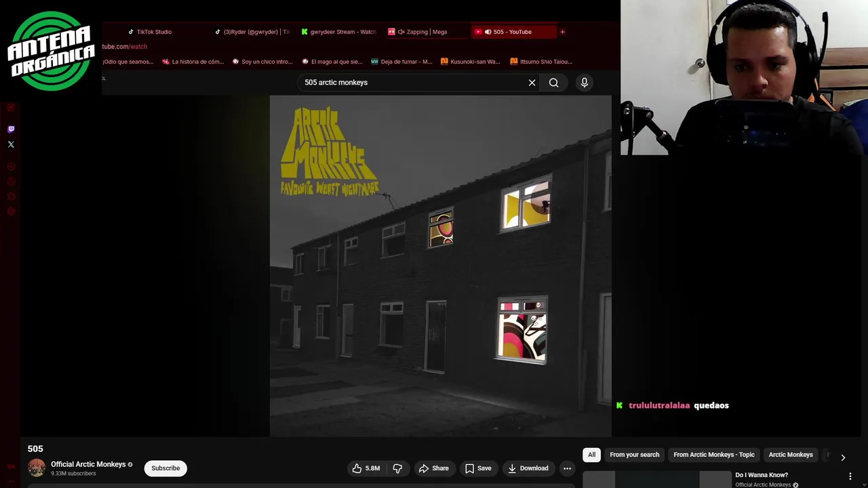This screenshot has height=488, width=868.
Task: Open the X icon in the browser sidebar
Action: pyautogui.click(x=11, y=144)
